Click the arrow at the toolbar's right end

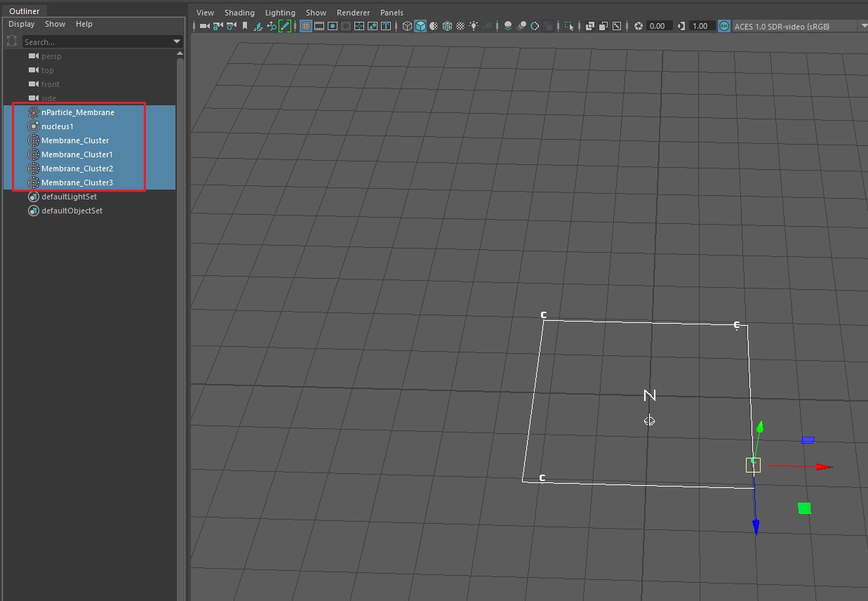(863, 26)
